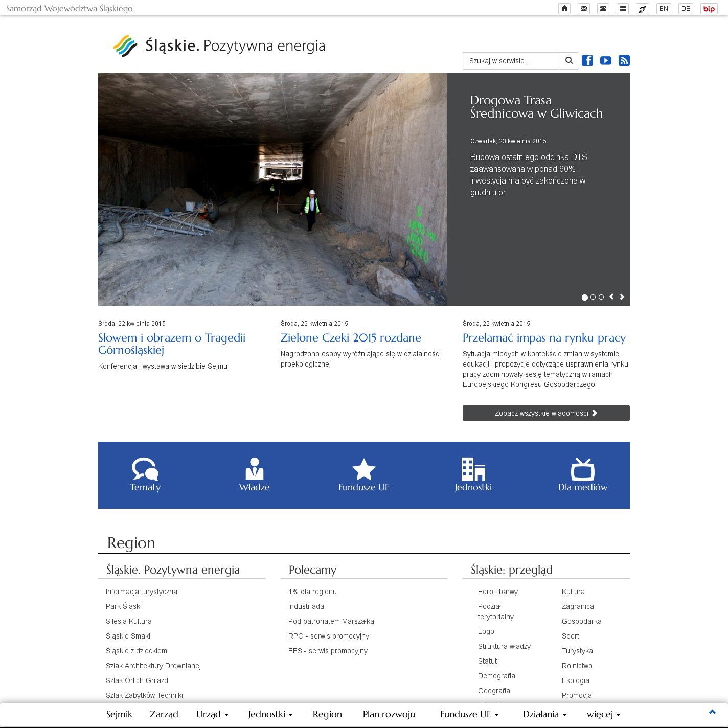Open the YouTube channel icon
728x728 pixels.
coord(606,61)
